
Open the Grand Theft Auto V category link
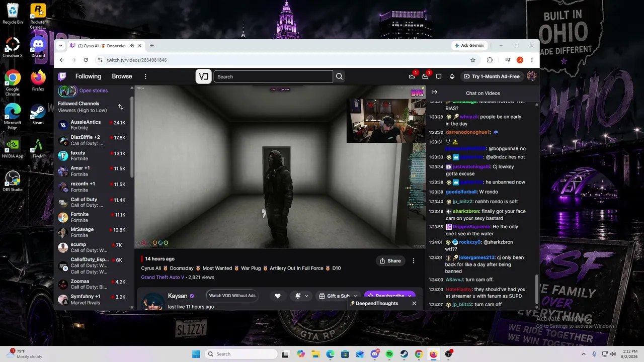click(162, 277)
